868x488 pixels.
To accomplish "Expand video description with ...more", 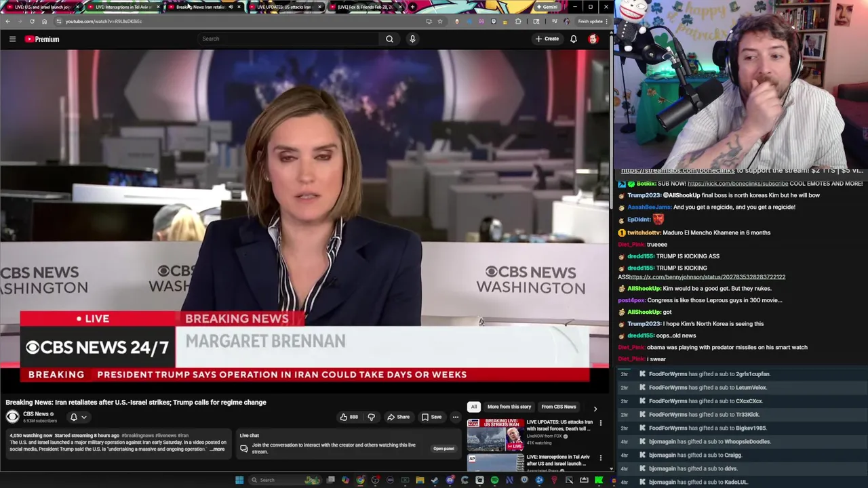I will pyautogui.click(x=217, y=449).
